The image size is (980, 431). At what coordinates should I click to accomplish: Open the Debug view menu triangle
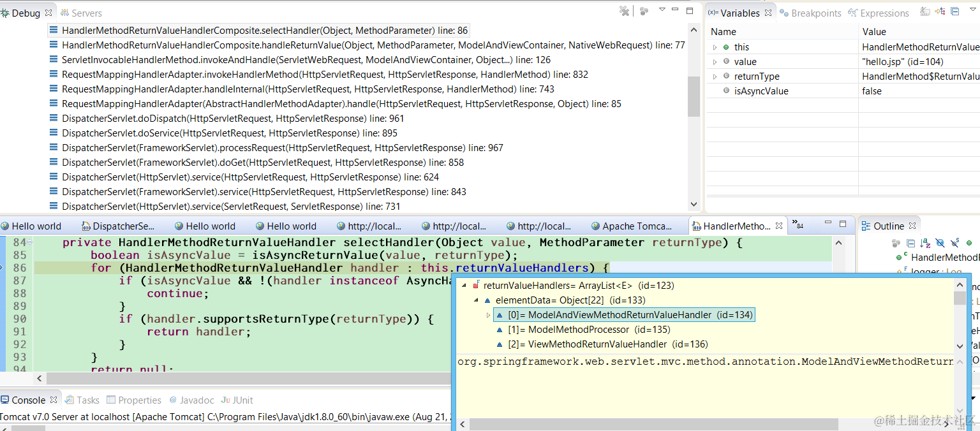pyautogui.click(x=662, y=10)
